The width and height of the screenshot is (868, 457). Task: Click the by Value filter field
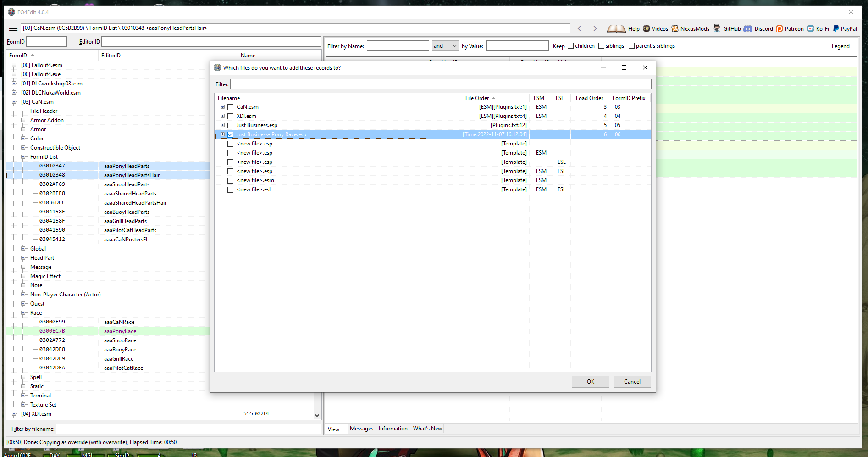517,46
